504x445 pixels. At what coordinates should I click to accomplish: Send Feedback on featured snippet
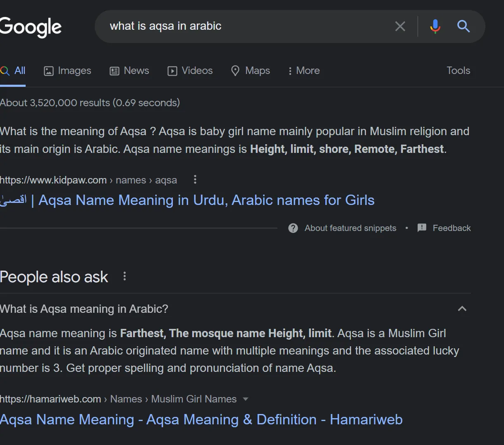451,228
